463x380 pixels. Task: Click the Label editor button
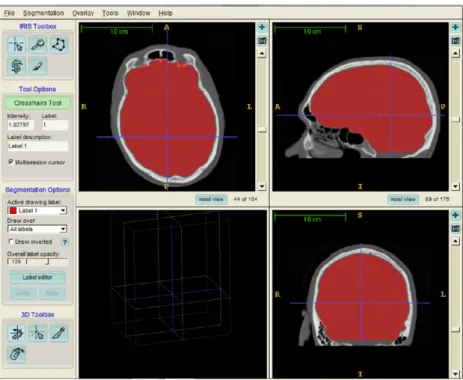(x=37, y=277)
